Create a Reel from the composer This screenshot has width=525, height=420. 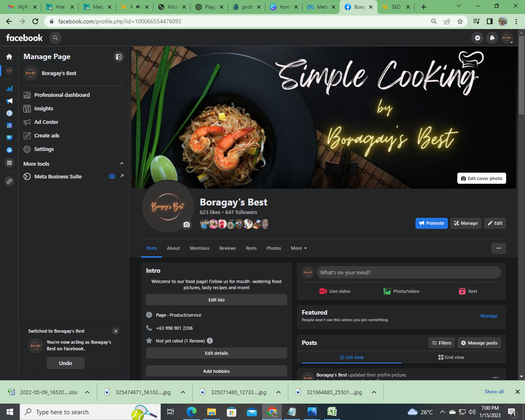[468, 291]
